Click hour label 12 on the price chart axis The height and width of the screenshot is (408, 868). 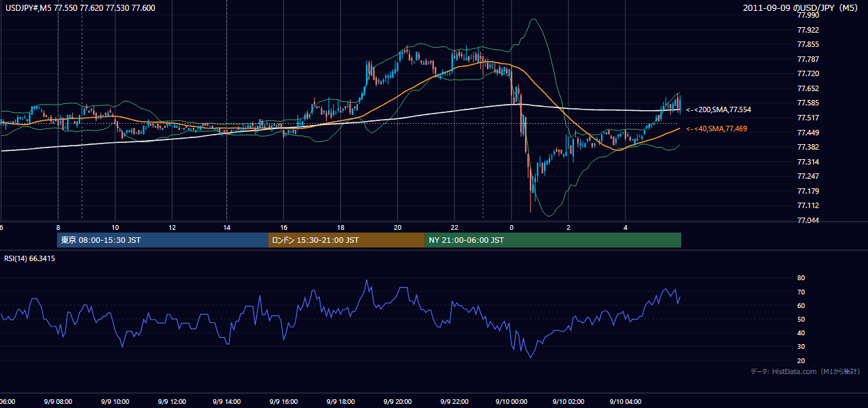pyautogui.click(x=172, y=227)
